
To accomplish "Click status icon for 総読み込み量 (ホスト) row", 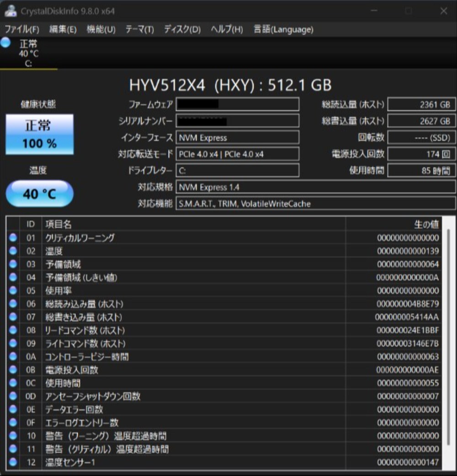I will tap(13, 304).
